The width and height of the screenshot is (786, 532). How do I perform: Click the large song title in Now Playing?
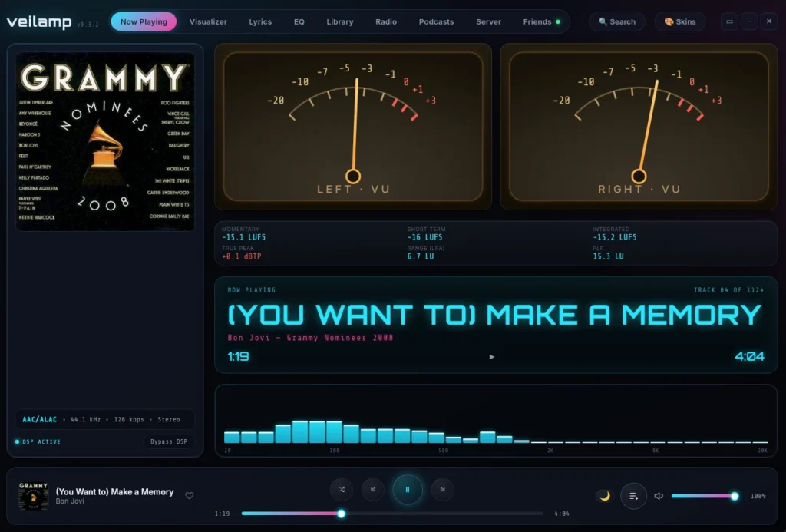[x=494, y=315]
